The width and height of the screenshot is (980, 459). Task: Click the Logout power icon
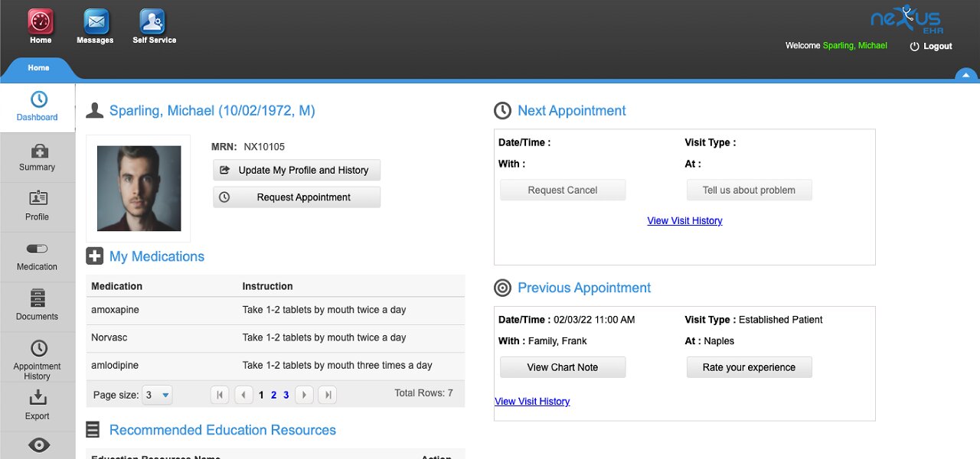[914, 47]
